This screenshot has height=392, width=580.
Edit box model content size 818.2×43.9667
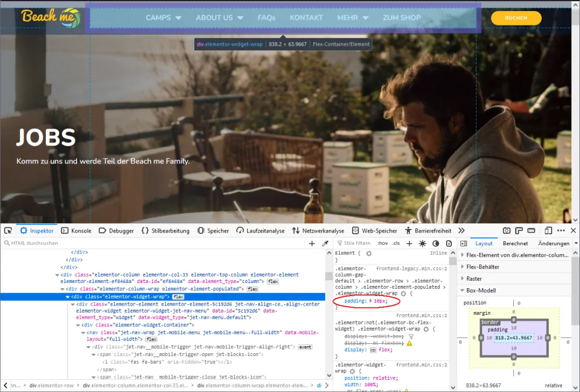pyautogui.click(x=514, y=337)
